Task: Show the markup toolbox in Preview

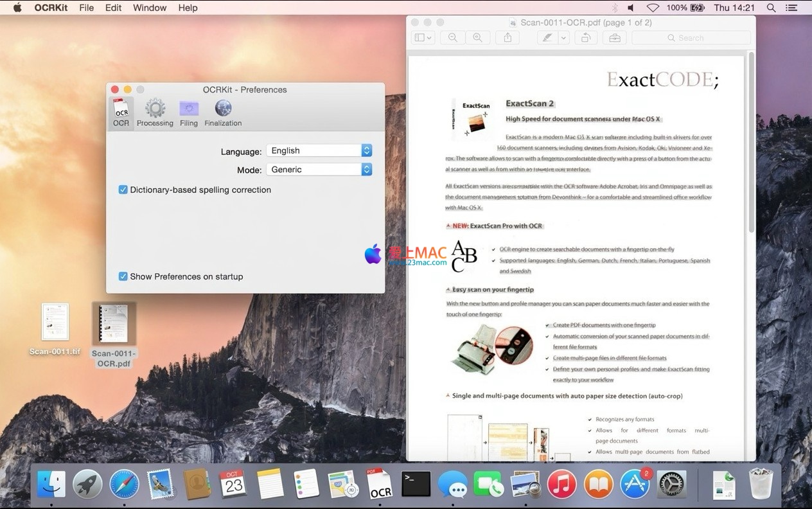Action: [x=615, y=38]
